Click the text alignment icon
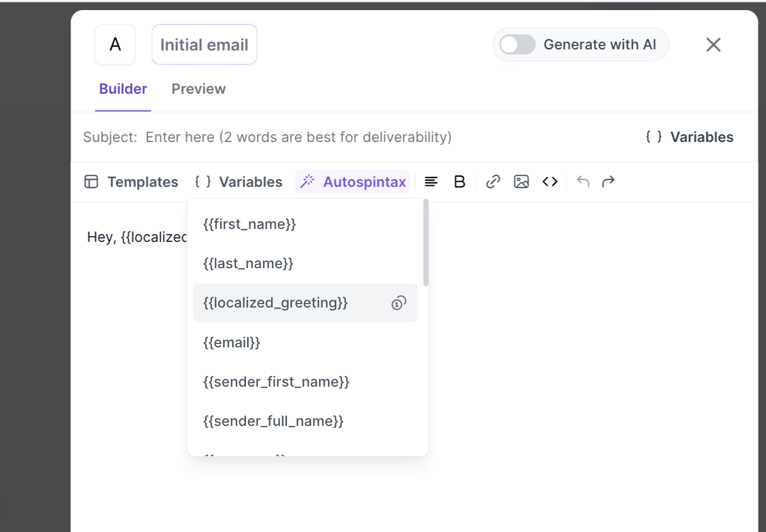Screen dimensions: 766x532 [x=431, y=182]
